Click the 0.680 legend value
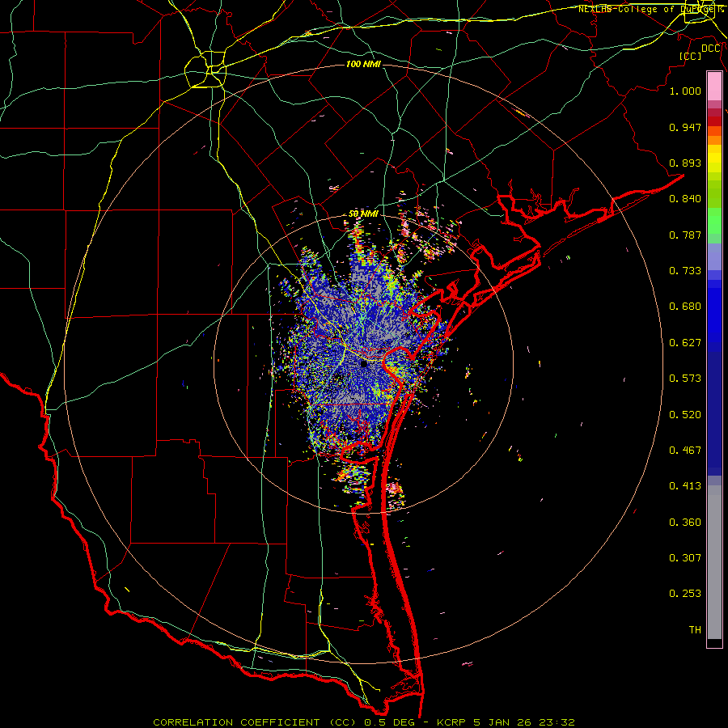 point(685,307)
